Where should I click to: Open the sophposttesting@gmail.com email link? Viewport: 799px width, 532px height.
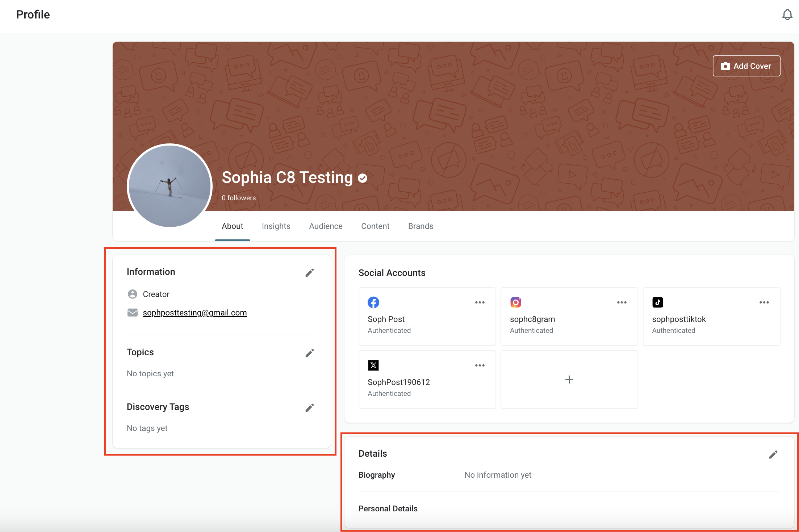195,313
